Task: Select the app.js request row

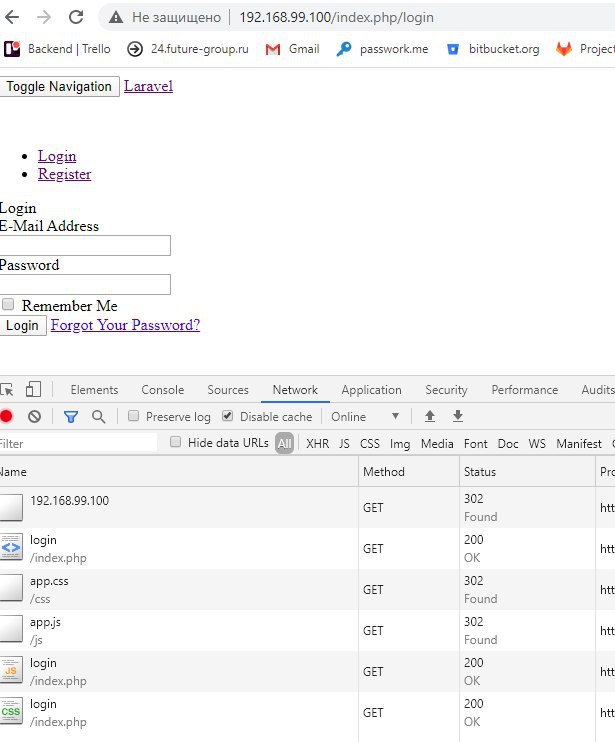Action: pyautogui.click(x=308, y=631)
